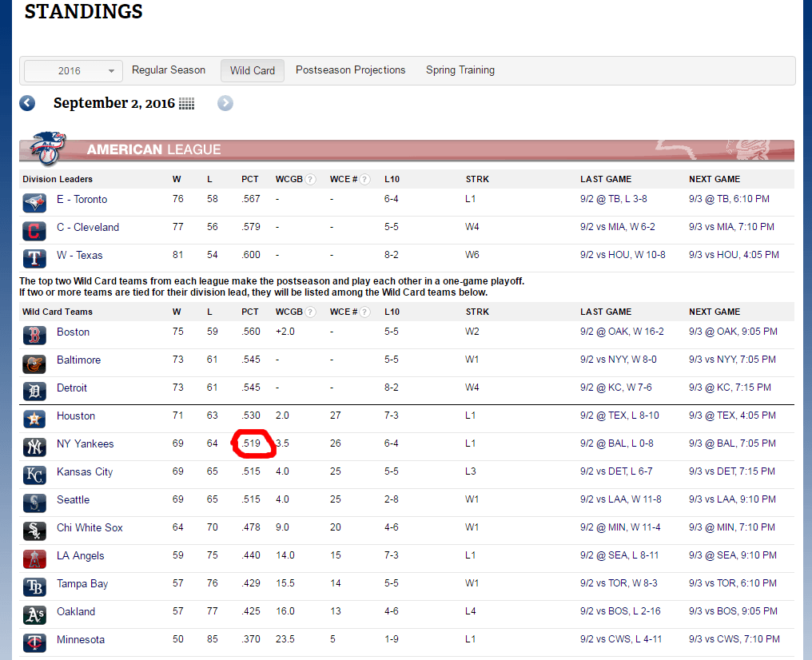Screen dimensions: 812x660
Task: Open Minnesota's last game 9/2 vs CWS, L 4-11
Action: [x=621, y=638]
